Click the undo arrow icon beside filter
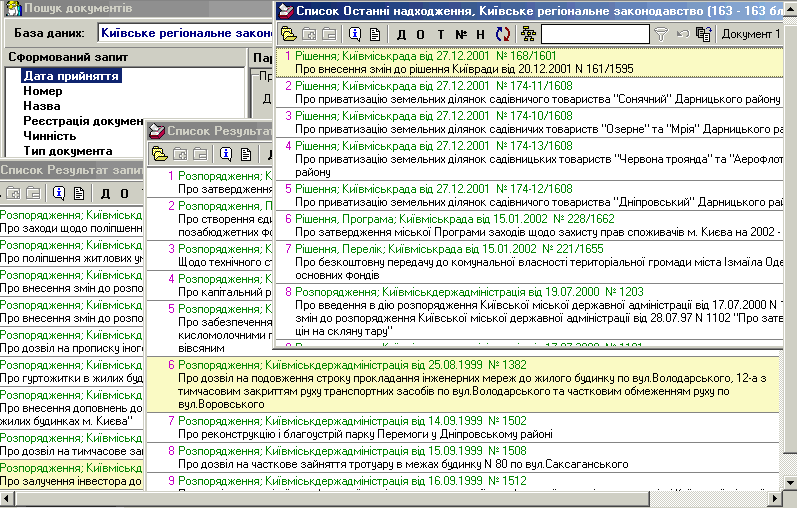Image resolution: width=797 pixels, height=508 pixels. pyautogui.click(x=682, y=34)
